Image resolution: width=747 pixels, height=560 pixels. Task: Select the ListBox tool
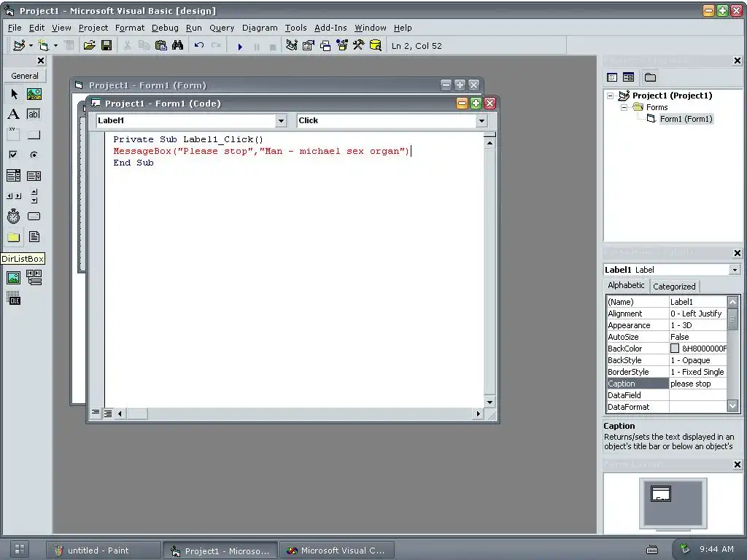(x=34, y=176)
